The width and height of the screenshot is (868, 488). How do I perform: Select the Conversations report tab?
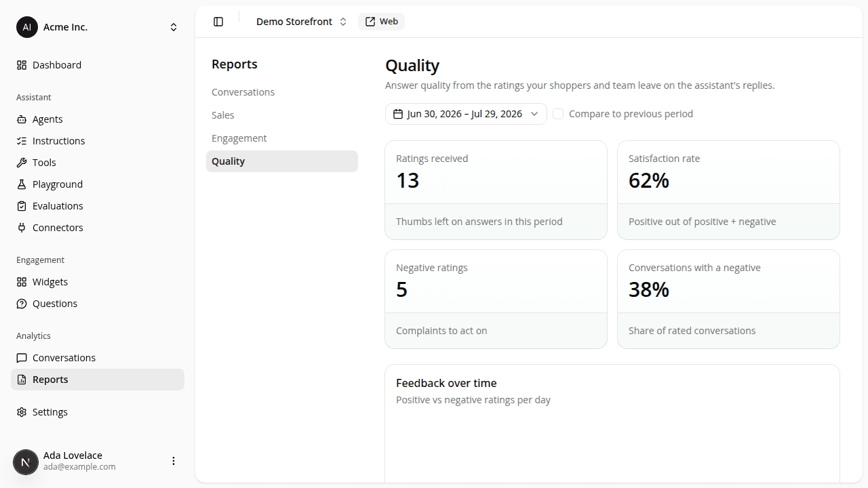click(282, 92)
